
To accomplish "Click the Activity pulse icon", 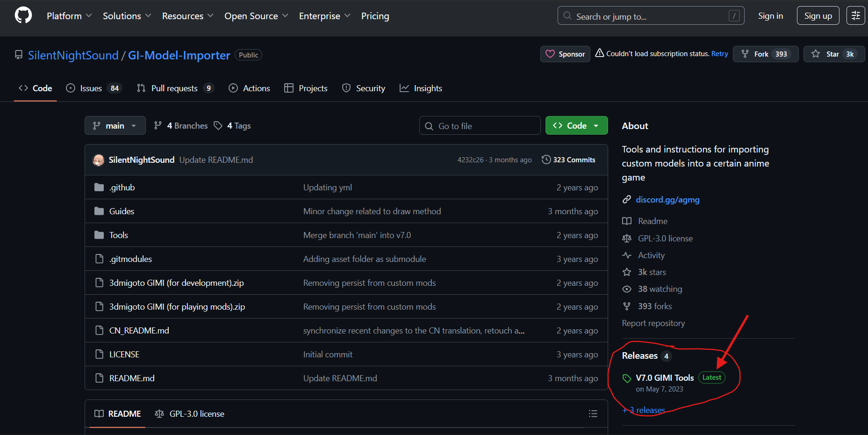I will 627,255.
